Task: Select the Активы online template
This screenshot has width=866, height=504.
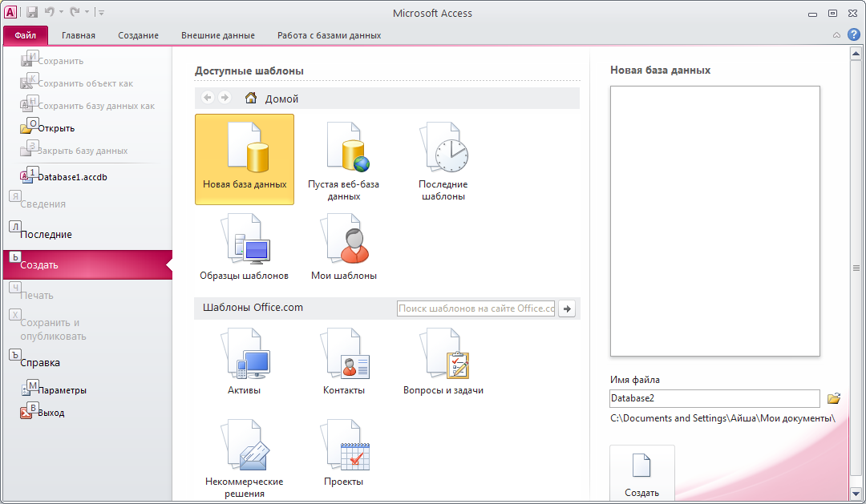Action: 244,361
